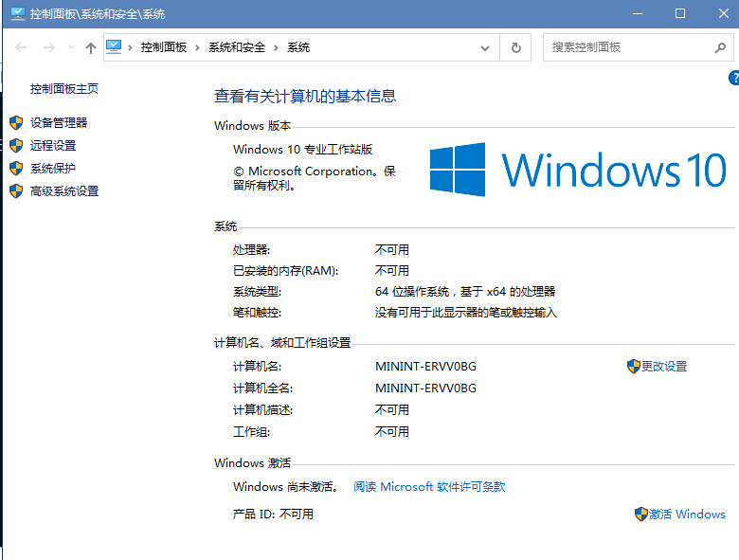Click 更改设置 link
This screenshot has width=739, height=560.
point(664,367)
